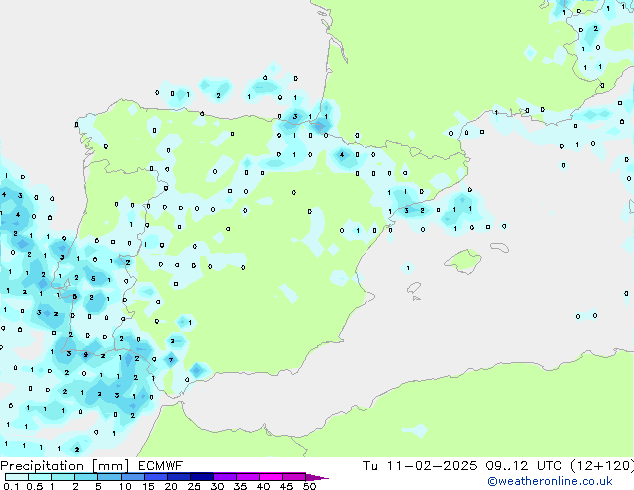Screen dimensions: 634x490
Task: Pick the 15–20 mm legend color swatch
Action: click(x=155, y=477)
